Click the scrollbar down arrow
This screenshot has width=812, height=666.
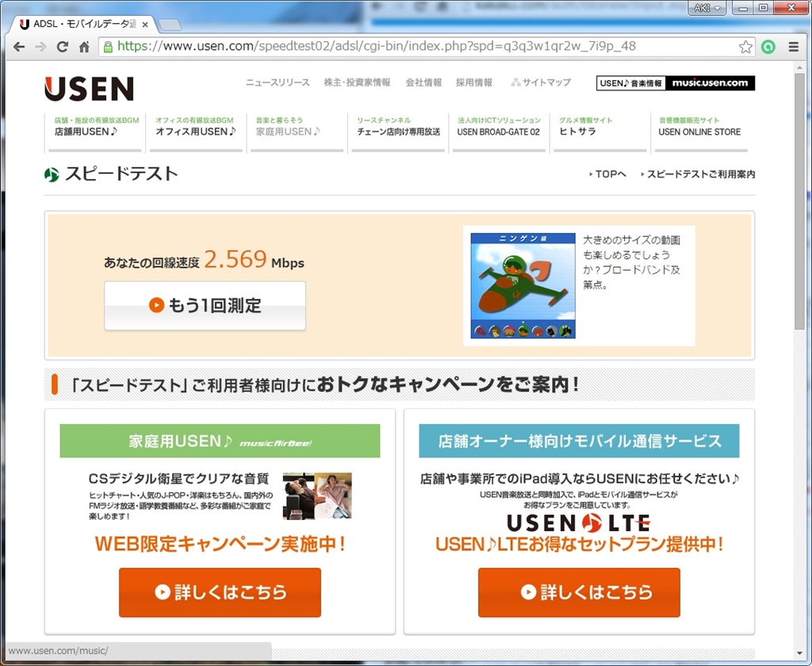(800, 653)
